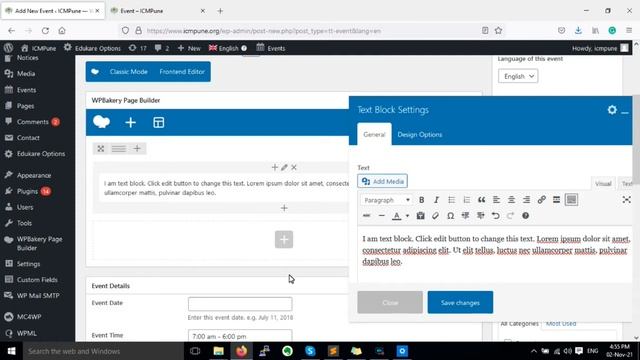Screen dimensions: 640x360
Task: Open text color picker dropdown arrow
Action: click(x=407, y=216)
